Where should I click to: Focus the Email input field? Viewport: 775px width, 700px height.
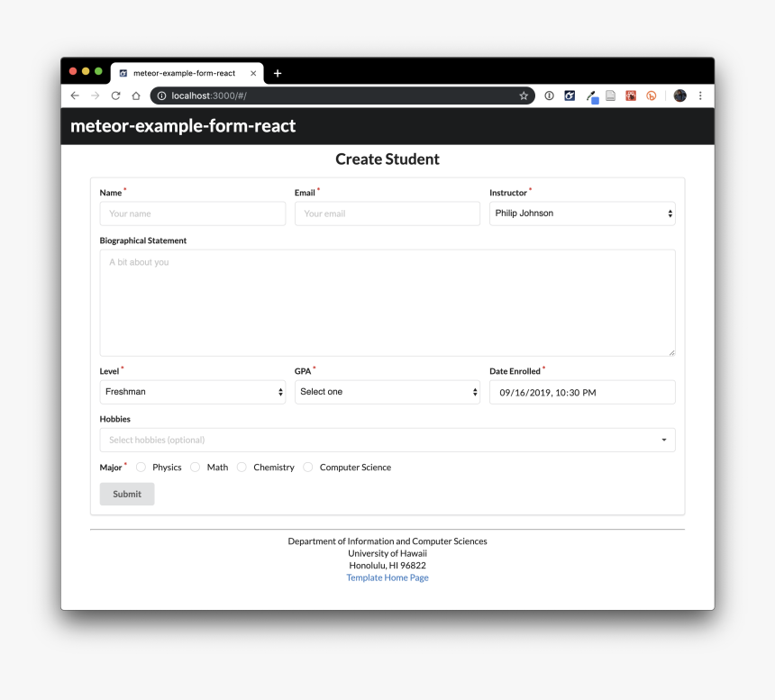tap(387, 214)
